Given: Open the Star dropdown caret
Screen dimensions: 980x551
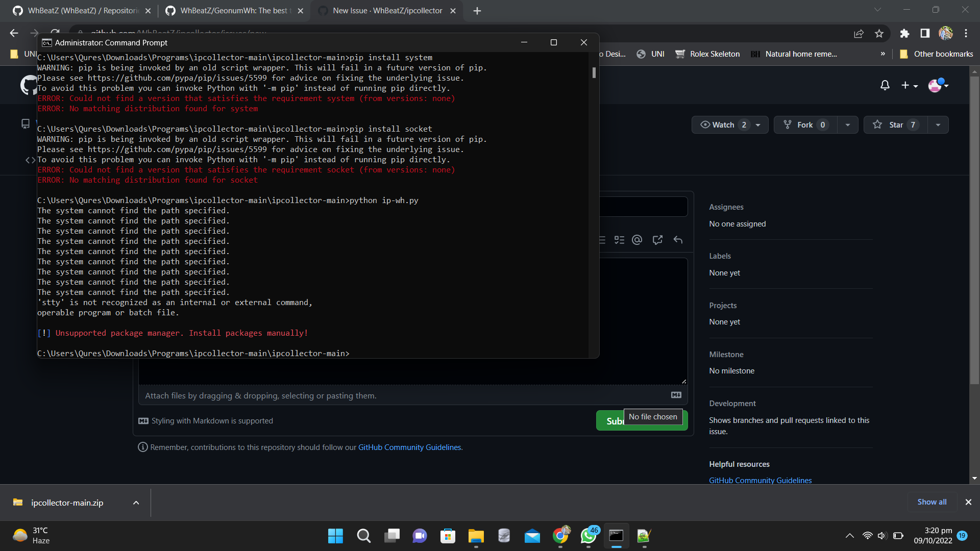Looking at the screenshot, I should coord(939,124).
